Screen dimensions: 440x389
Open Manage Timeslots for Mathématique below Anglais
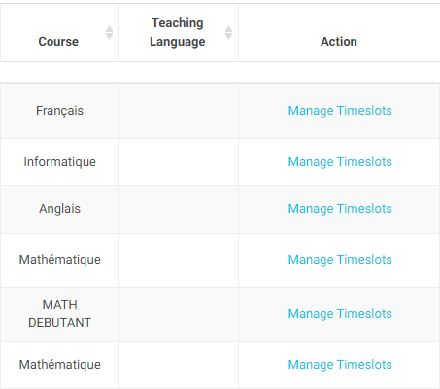coord(339,260)
